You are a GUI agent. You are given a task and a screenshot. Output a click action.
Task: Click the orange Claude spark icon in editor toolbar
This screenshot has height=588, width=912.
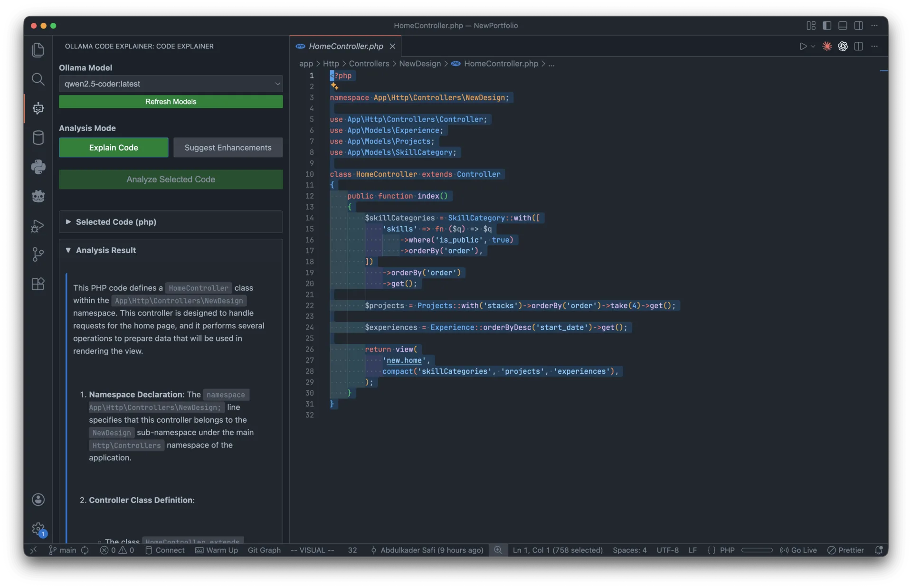pyautogui.click(x=827, y=46)
